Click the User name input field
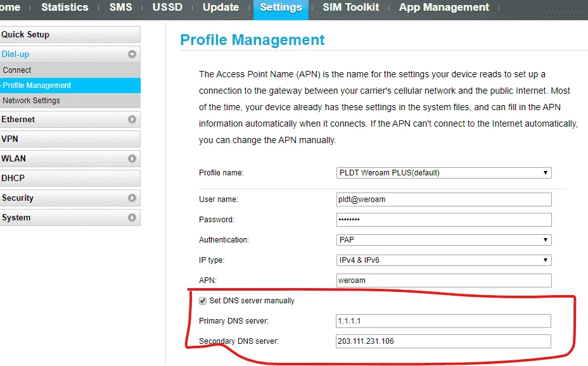This screenshot has height=366, width=588. (444, 199)
